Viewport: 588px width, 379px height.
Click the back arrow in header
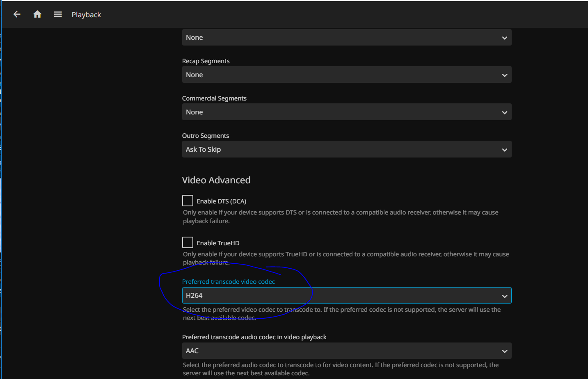pyautogui.click(x=17, y=14)
